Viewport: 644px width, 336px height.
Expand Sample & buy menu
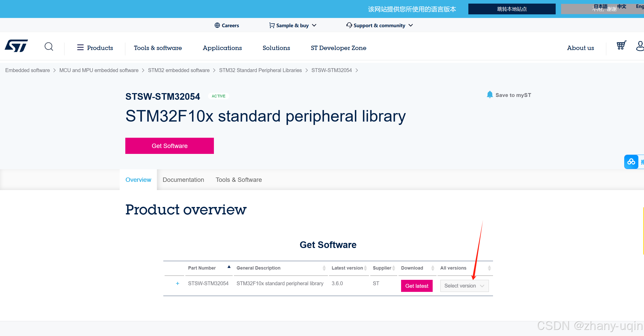[293, 25]
